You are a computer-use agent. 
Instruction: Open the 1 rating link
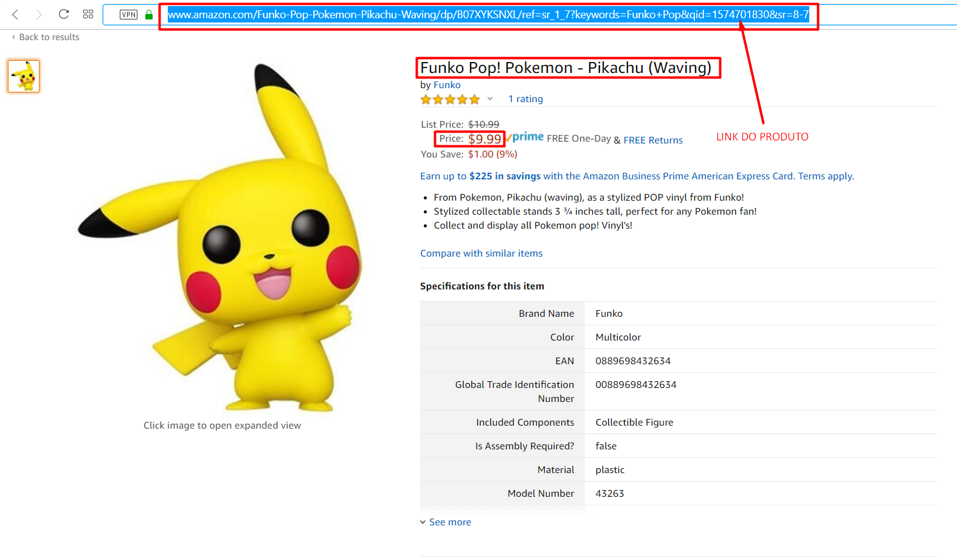click(525, 99)
